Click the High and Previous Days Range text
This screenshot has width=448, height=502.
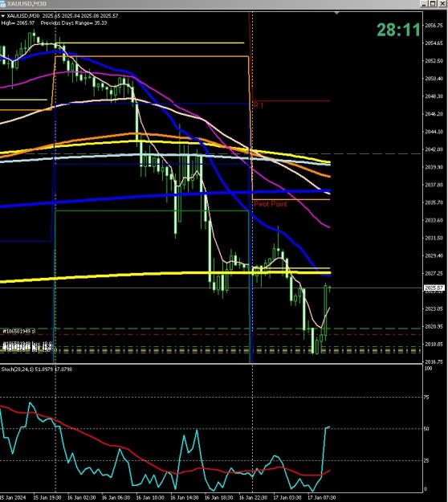point(54,23)
